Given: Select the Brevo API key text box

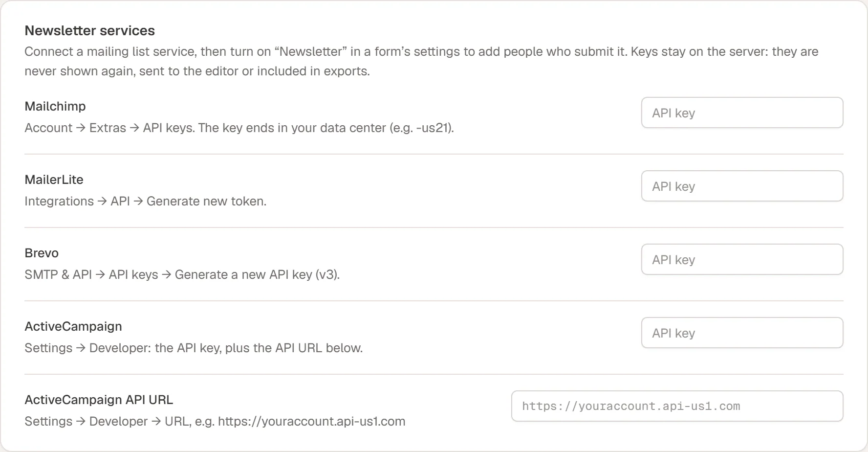Looking at the screenshot, I should [742, 259].
